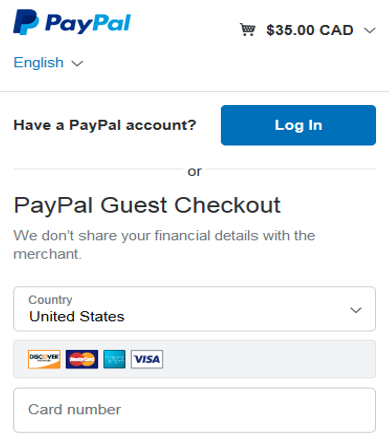389x440 pixels.
Task: Click the $35.00 CAD order total
Action: 310,30
